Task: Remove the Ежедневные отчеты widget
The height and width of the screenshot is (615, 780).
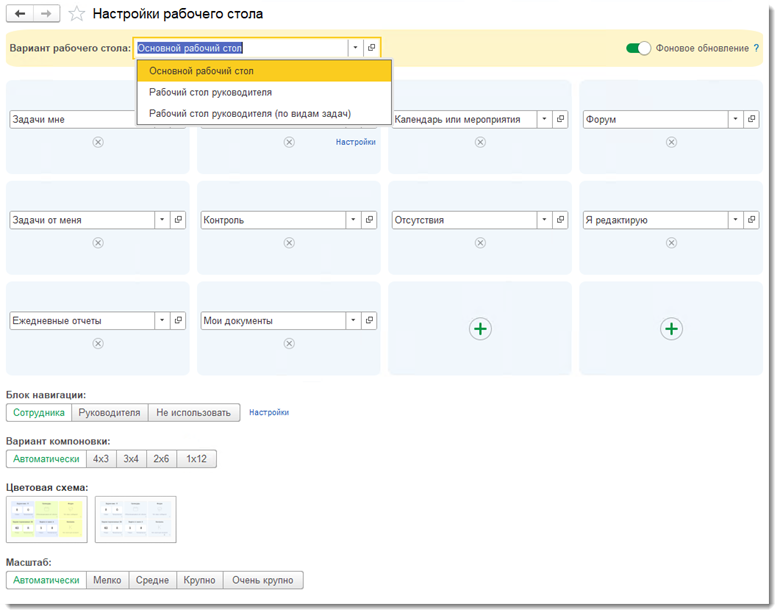Action: (98, 344)
